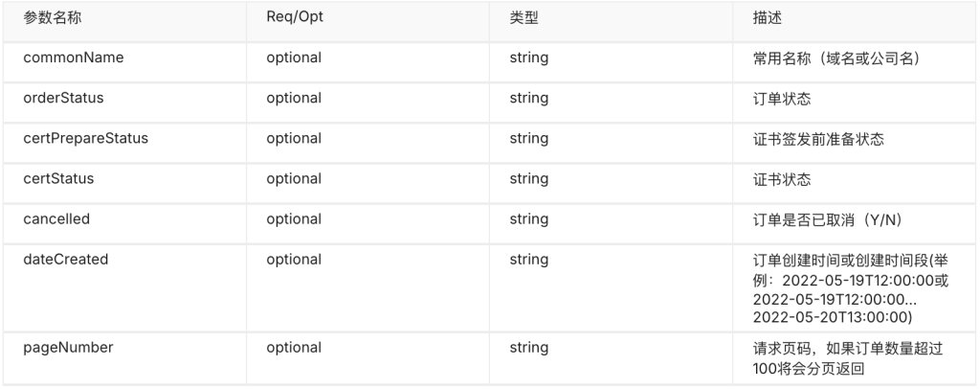Viewport: 980px width, 389px height.
Task: Click the 证书状态 description cell
Action: tap(780, 178)
